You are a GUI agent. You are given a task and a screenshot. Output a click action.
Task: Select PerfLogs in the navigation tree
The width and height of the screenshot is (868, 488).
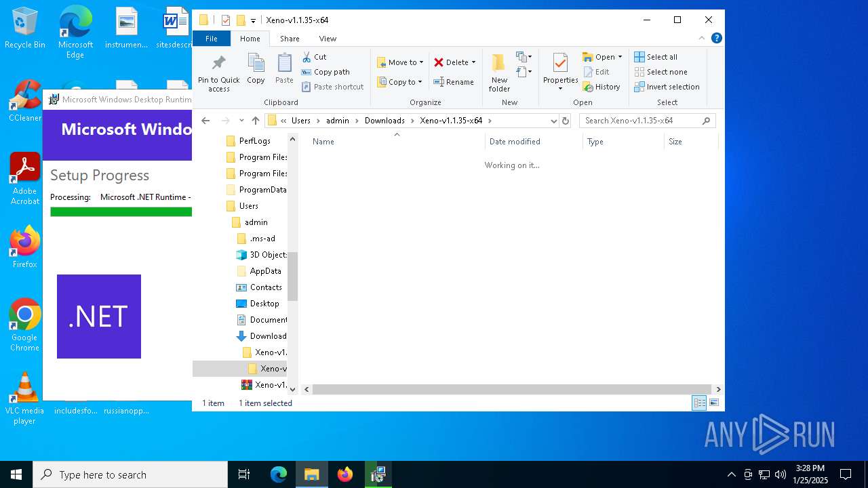click(x=254, y=141)
